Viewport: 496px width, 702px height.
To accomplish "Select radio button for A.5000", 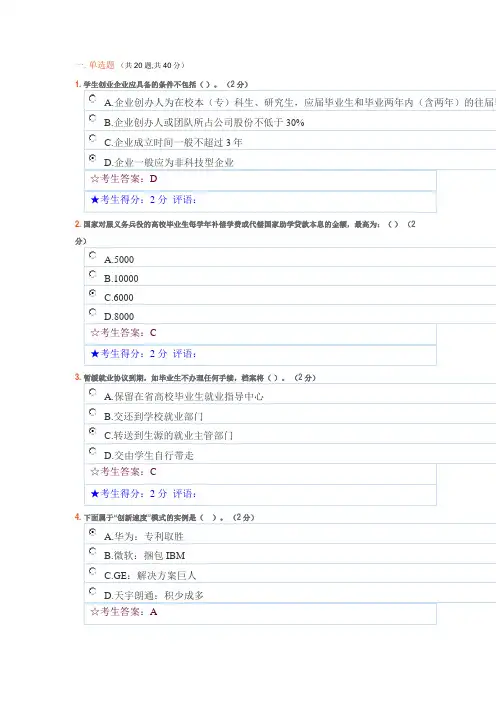I will (x=93, y=255).
